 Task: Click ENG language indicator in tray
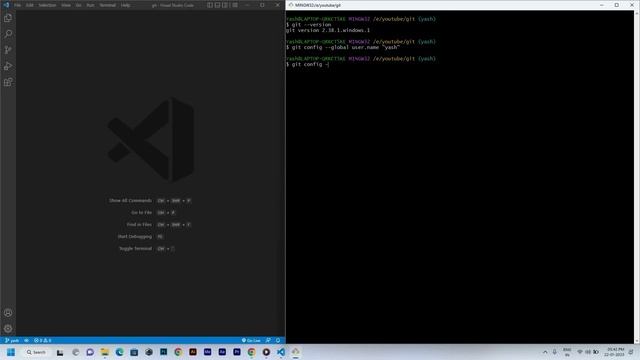coord(567,352)
